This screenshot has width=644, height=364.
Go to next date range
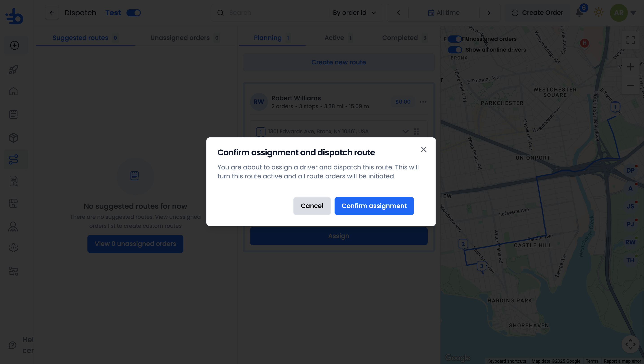[x=489, y=13]
